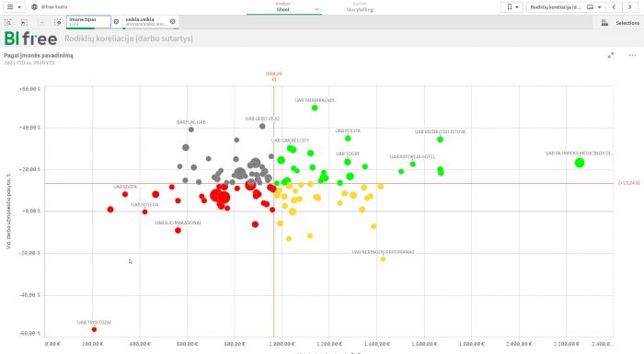Viewport: 644px width, 354px height.
Task: Click the horizontal reference line (+13,24%) label
Action: [x=629, y=183]
